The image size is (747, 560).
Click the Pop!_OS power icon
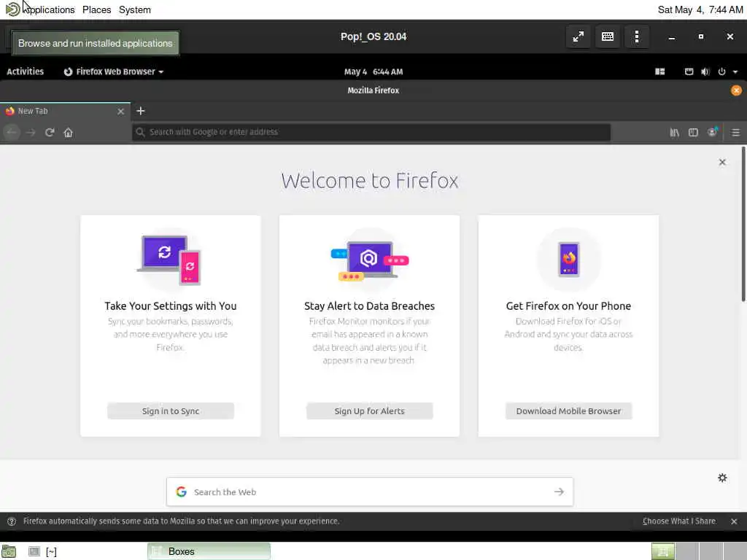coord(721,71)
